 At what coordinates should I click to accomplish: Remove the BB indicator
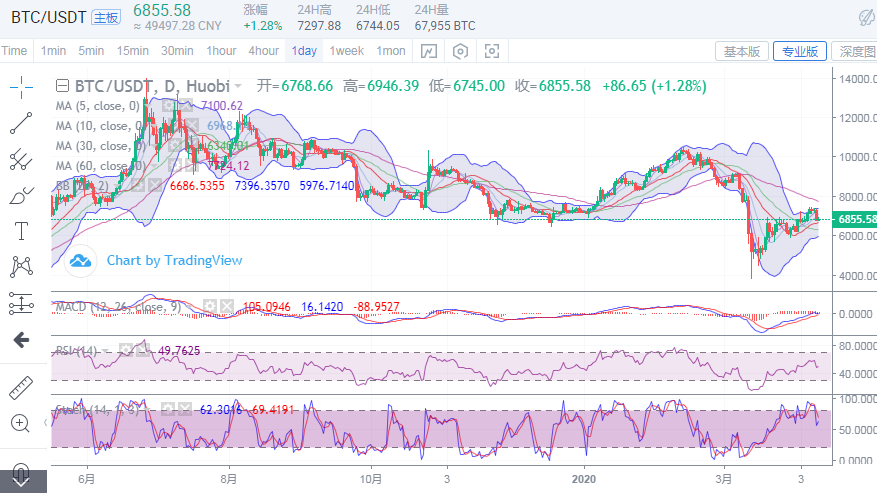pyautogui.click(x=155, y=185)
